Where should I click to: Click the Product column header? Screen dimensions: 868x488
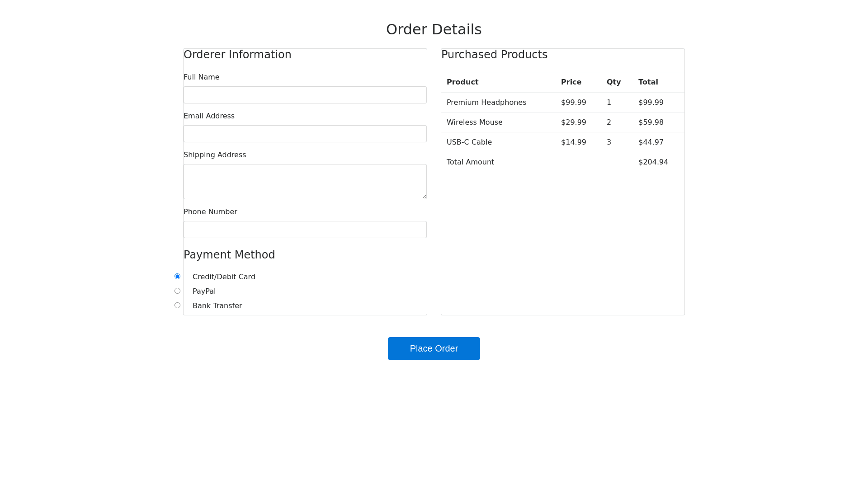462,82
